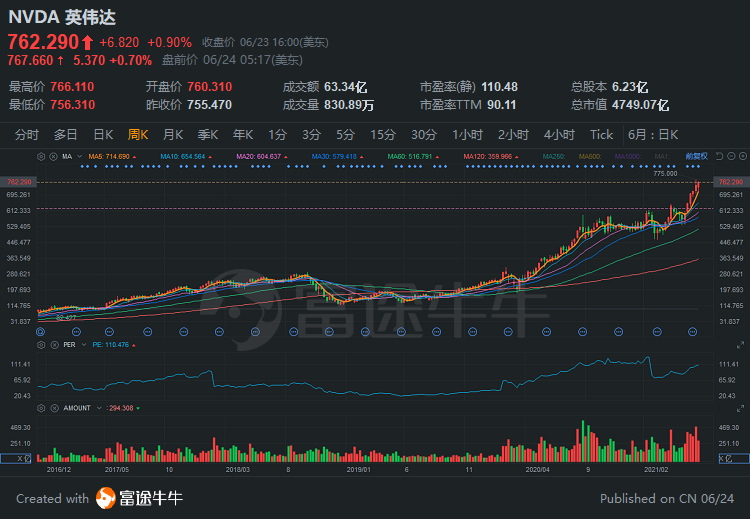Switch to the 季K quarterly tab
750x519 pixels.
[x=208, y=135]
